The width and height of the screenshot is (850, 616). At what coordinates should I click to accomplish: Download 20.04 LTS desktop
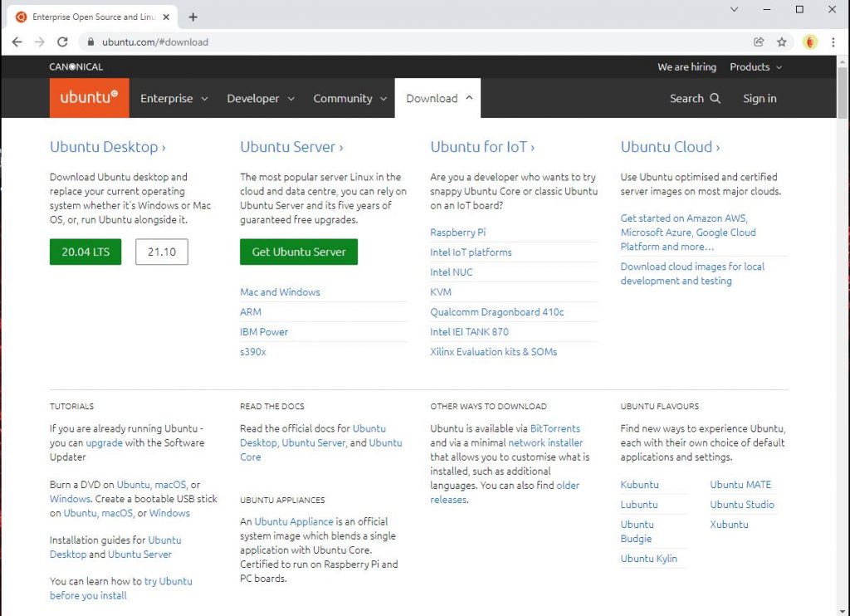click(x=85, y=252)
